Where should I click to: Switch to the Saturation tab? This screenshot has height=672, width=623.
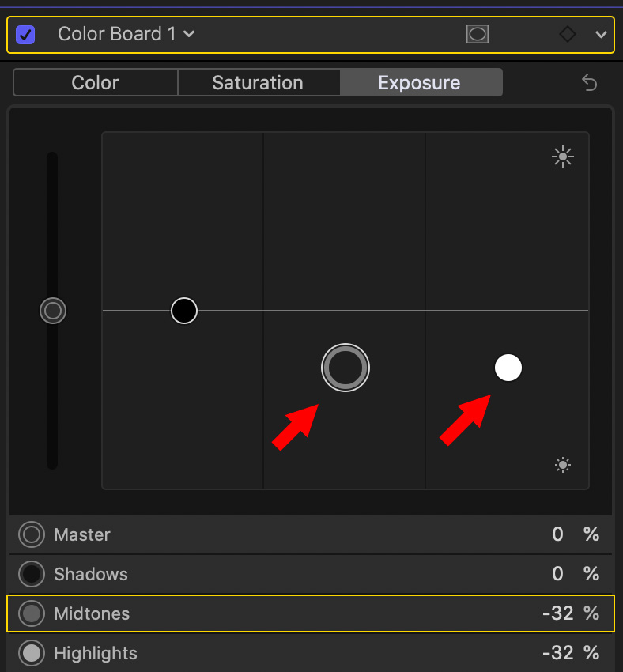click(x=258, y=82)
